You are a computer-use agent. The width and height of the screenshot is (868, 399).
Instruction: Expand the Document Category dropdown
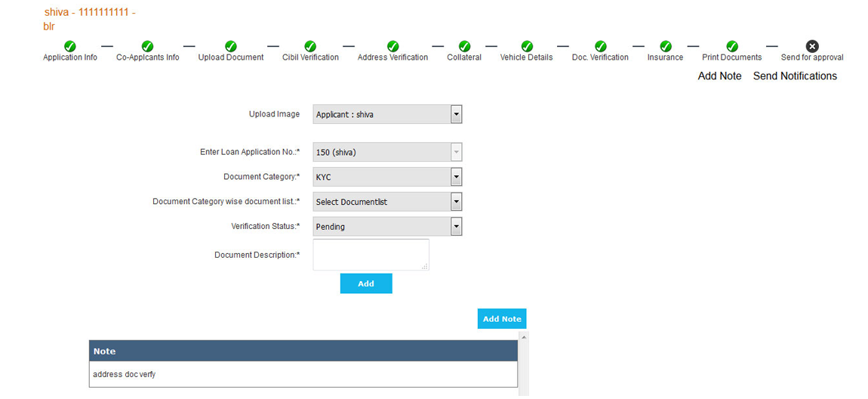[387, 177]
